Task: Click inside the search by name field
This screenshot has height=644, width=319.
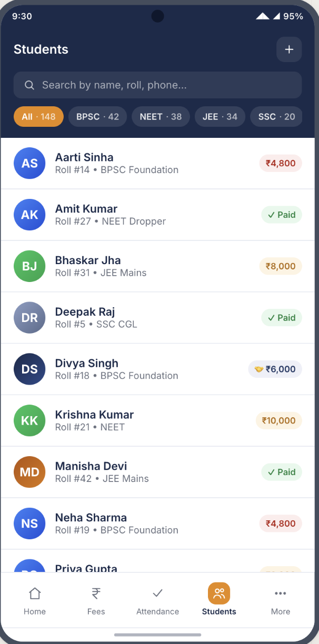Action: 157,85
